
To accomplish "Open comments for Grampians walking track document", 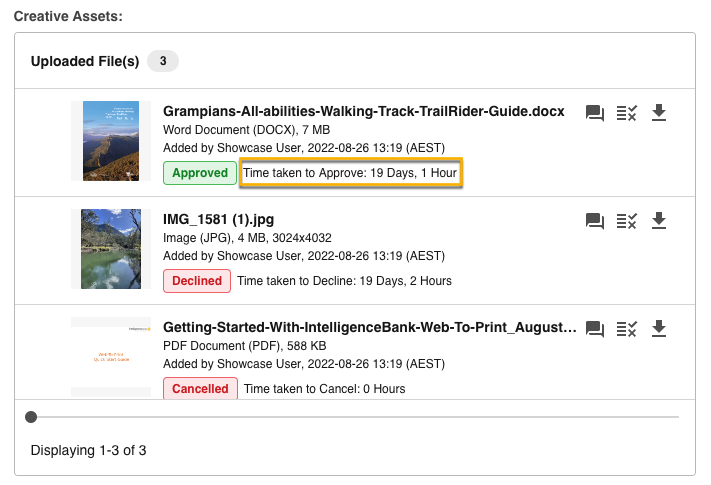I will pyautogui.click(x=595, y=113).
